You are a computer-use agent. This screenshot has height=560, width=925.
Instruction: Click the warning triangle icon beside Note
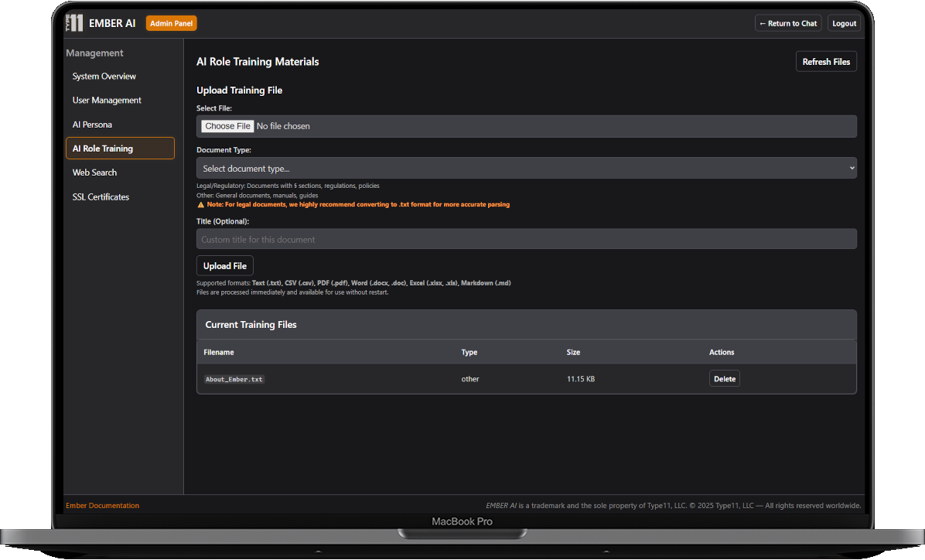pos(200,205)
